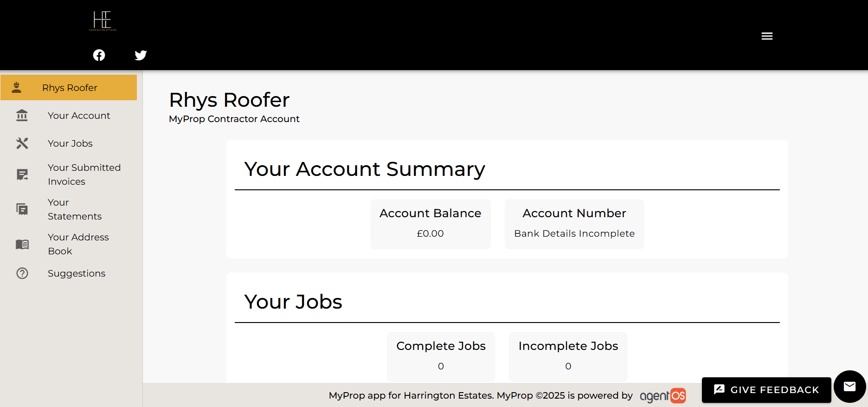The height and width of the screenshot is (407, 868).
Task: Click the 'Bank Details Incomplete' text
Action: click(x=574, y=233)
